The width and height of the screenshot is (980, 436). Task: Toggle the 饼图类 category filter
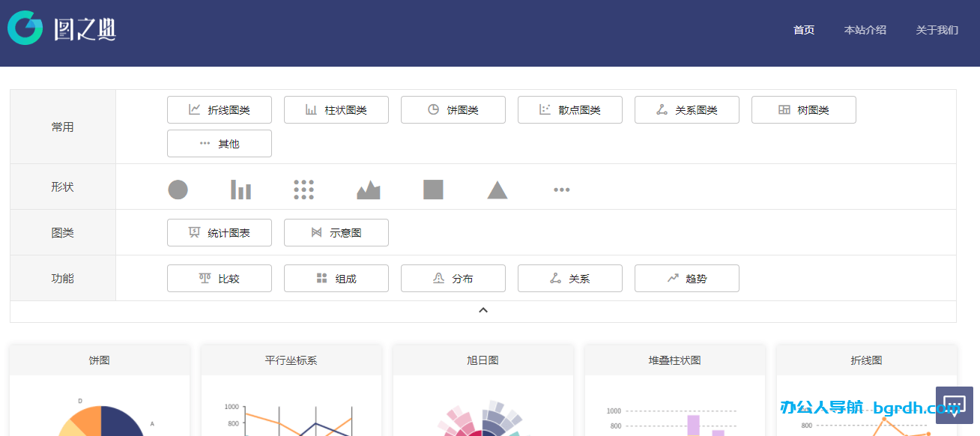pos(453,109)
